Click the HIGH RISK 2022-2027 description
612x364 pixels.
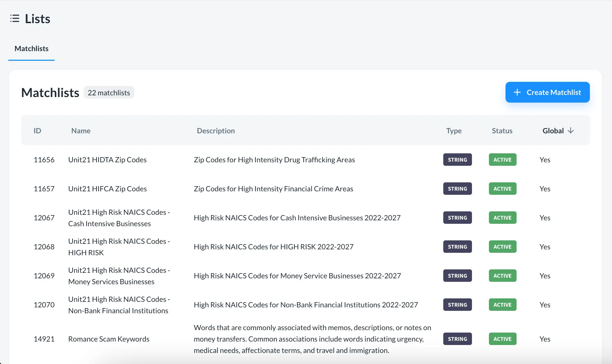273,247
